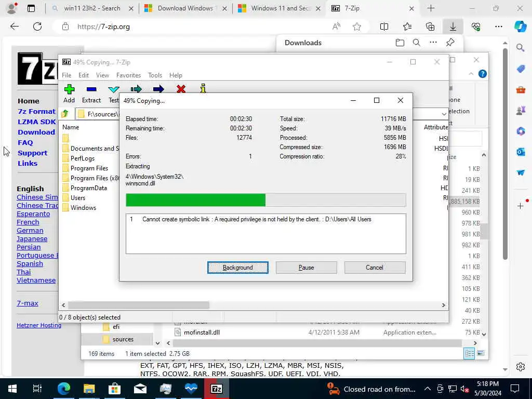532x399 pixels.
Task: Cancel the copying operation
Action: [375, 268]
